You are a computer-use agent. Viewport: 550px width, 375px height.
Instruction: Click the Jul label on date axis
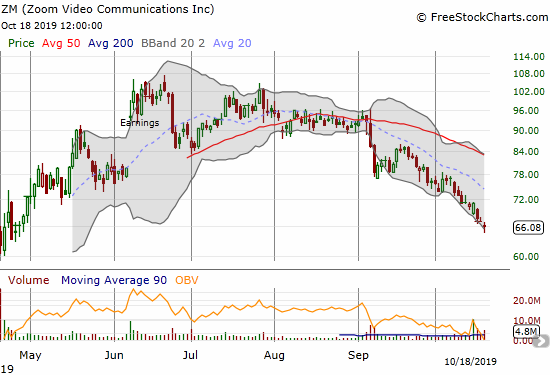point(190,355)
